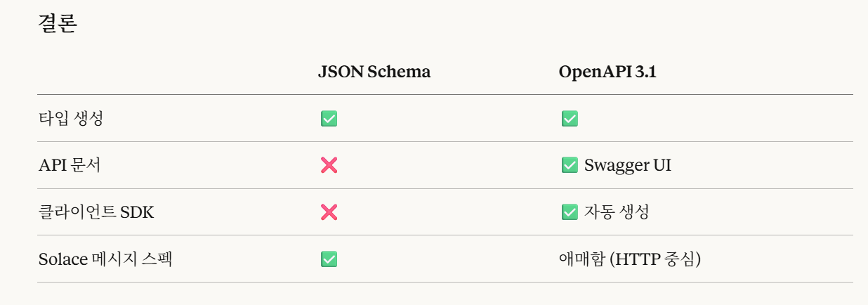Select the OpenAPI 3.1 column header

(x=607, y=72)
